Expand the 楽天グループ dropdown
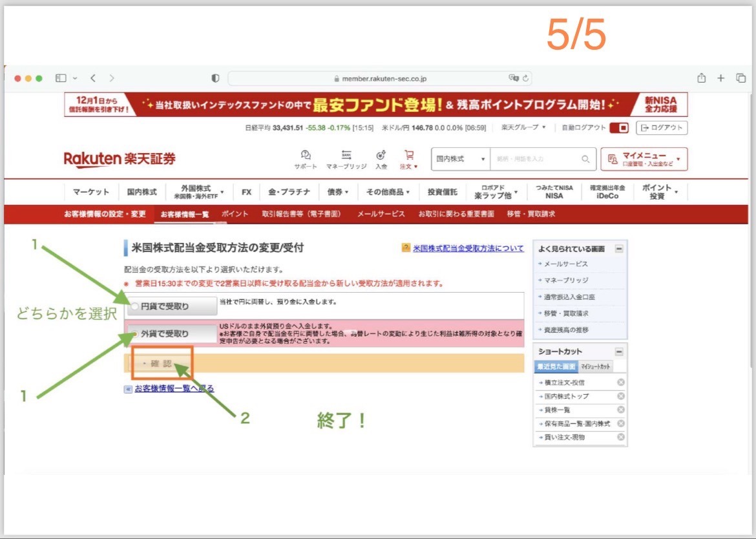This screenshot has height=539, width=756. (x=523, y=127)
